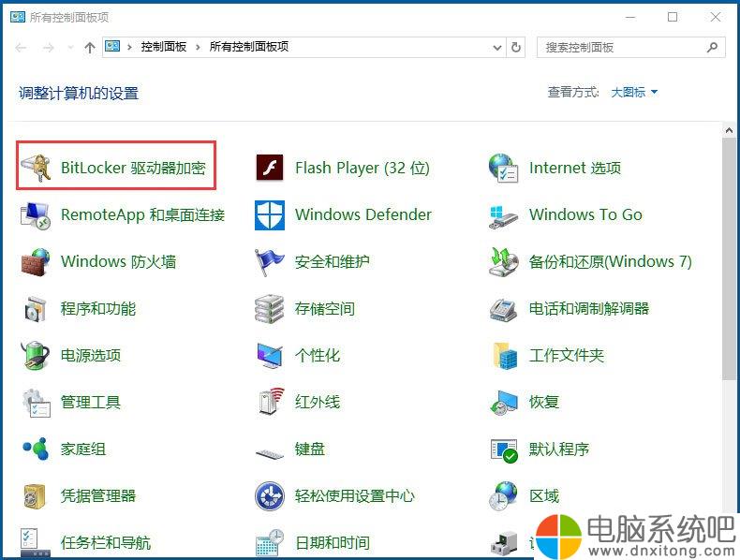Open the recent locations dropdown arrow

[x=70, y=47]
